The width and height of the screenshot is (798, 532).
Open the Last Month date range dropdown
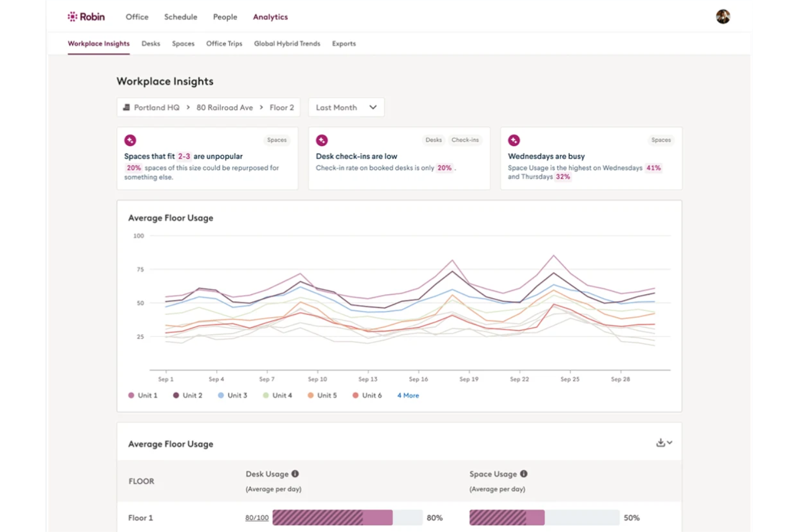[346, 107]
